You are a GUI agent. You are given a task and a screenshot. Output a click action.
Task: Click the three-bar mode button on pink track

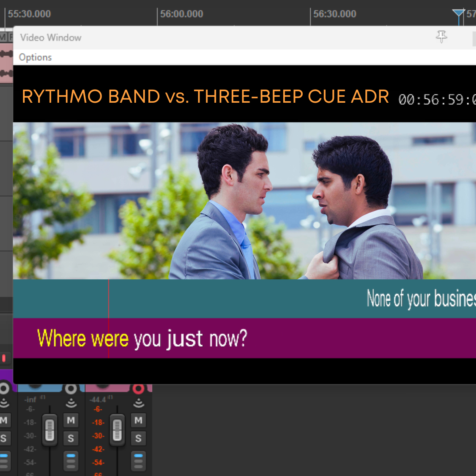pos(138,461)
